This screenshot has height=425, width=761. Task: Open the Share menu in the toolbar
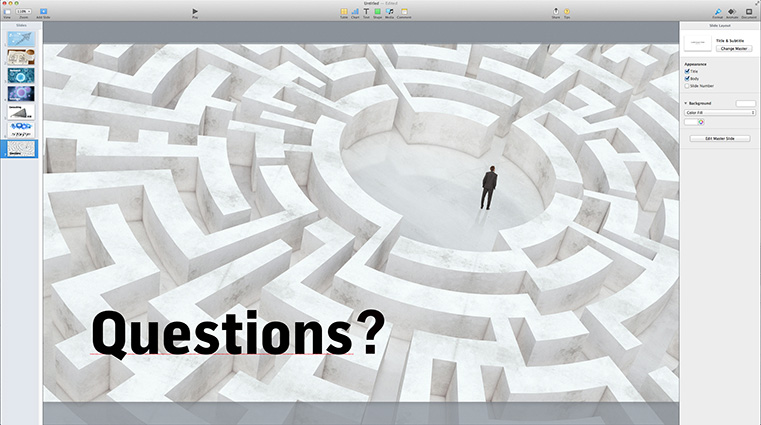click(x=556, y=11)
